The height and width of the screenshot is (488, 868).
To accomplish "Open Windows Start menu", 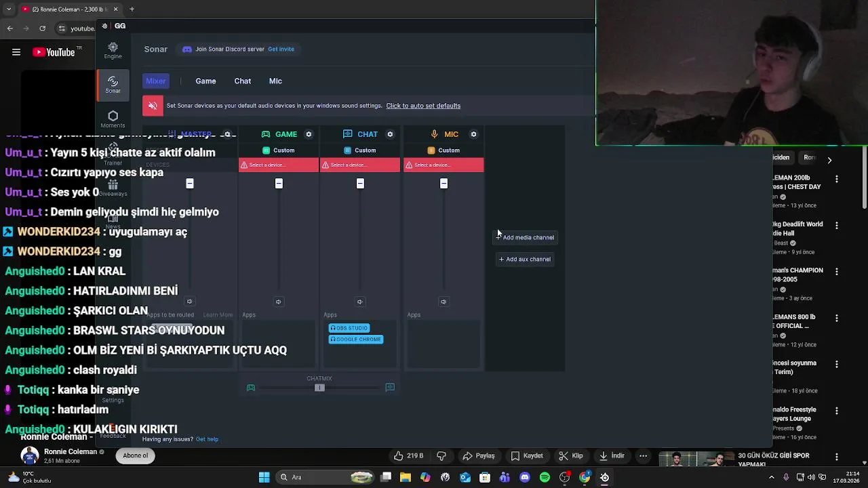I will (264, 477).
